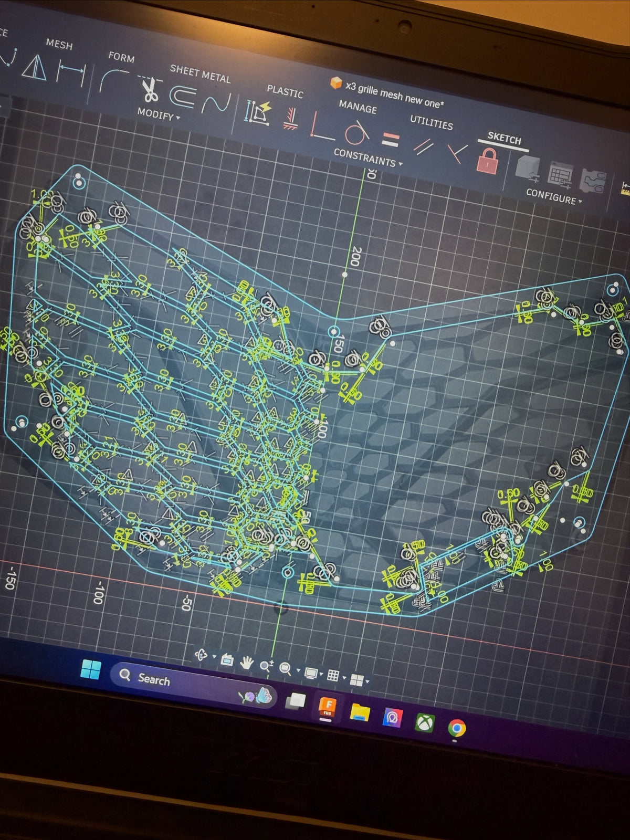Image resolution: width=630 pixels, height=840 pixels.
Task: Switch to the SHEET METAL tab
Action: [200, 74]
